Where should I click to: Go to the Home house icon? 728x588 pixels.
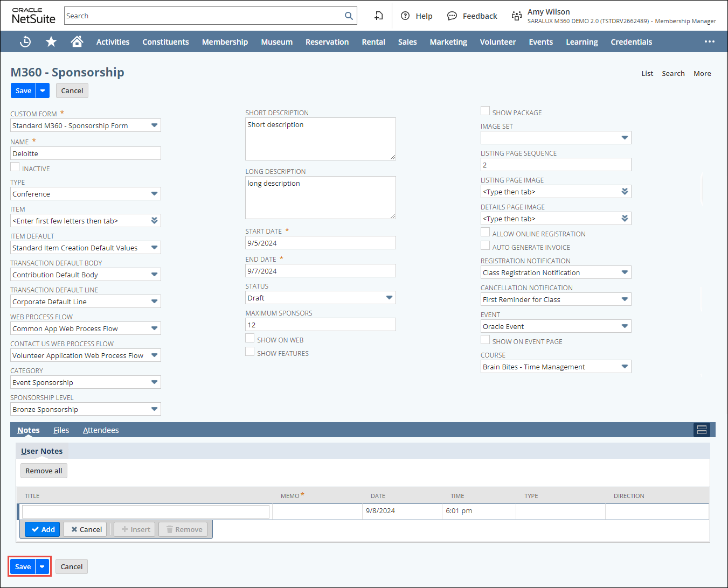(77, 42)
